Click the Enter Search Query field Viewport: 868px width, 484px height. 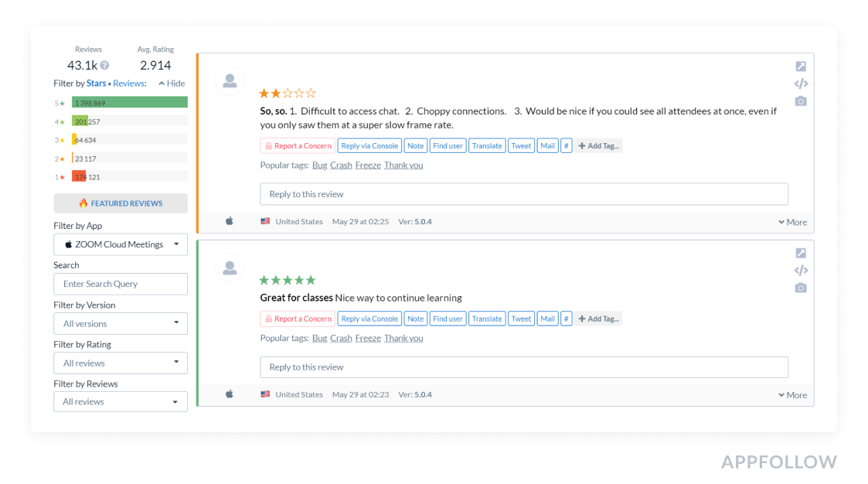pos(121,284)
